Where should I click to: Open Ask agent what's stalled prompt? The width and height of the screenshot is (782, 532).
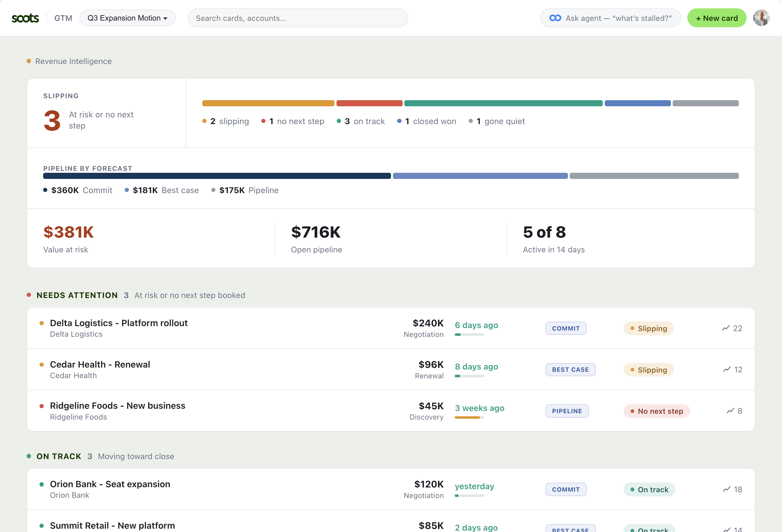point(610,18)
